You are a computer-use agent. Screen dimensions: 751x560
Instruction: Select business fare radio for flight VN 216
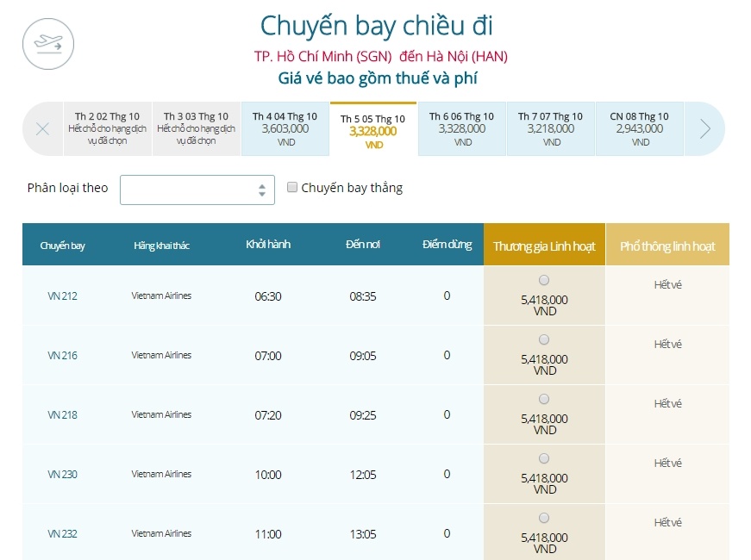544,339
